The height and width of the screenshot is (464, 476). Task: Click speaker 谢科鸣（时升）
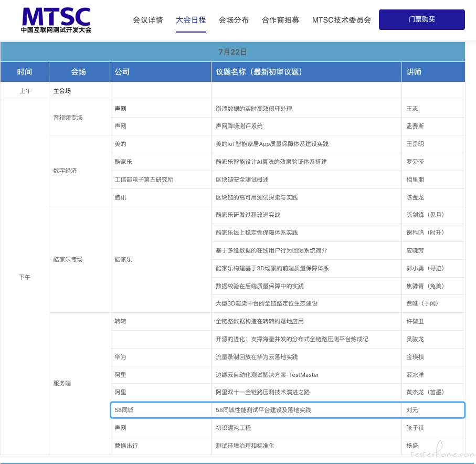click(x=425, y=233)
